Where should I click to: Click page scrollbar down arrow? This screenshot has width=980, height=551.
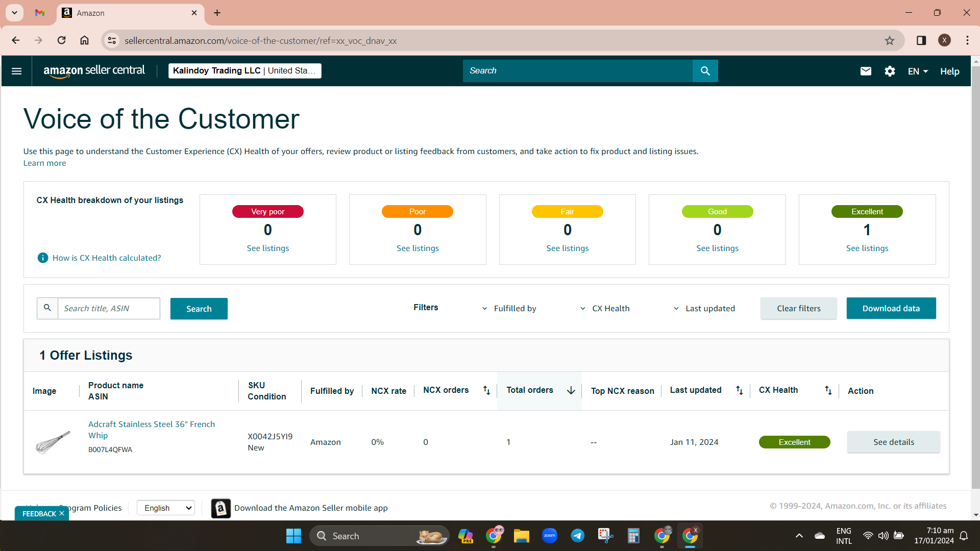(x=975, y=515)
